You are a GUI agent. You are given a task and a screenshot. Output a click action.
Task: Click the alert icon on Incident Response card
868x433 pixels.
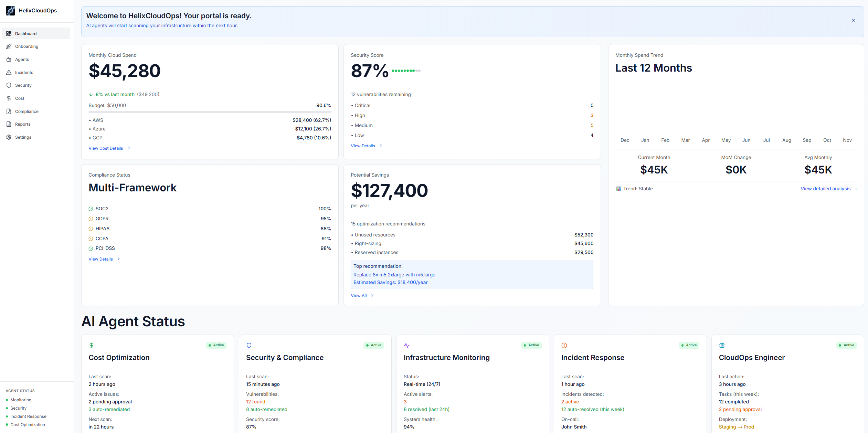coord(564,345)
